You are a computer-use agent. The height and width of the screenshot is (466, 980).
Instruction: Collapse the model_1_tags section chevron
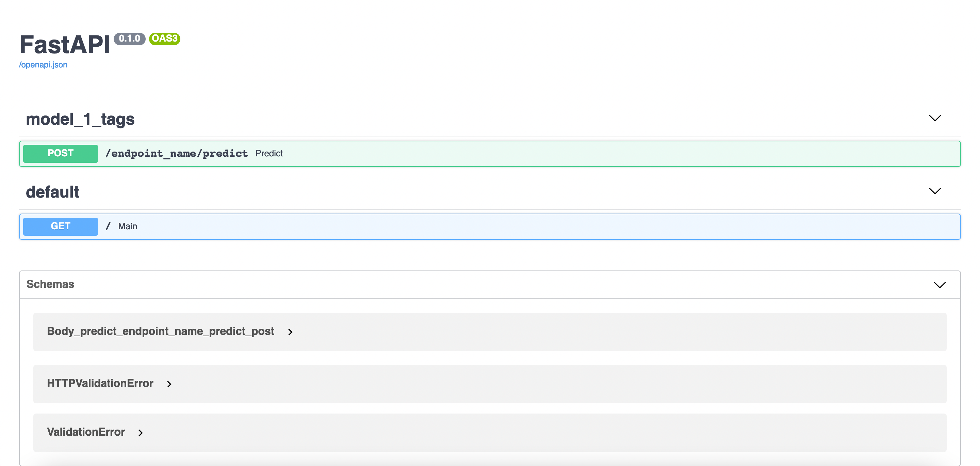pos(934,119)
